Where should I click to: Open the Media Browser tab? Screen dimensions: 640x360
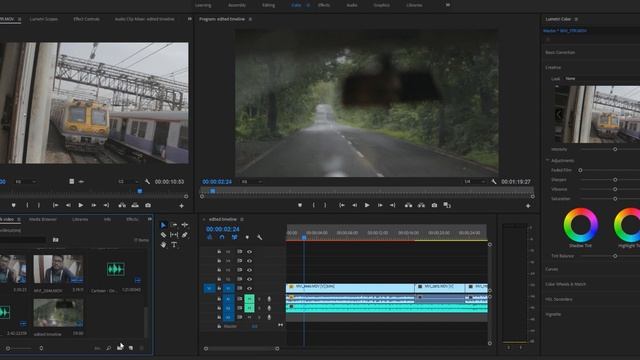click(42, 220)
